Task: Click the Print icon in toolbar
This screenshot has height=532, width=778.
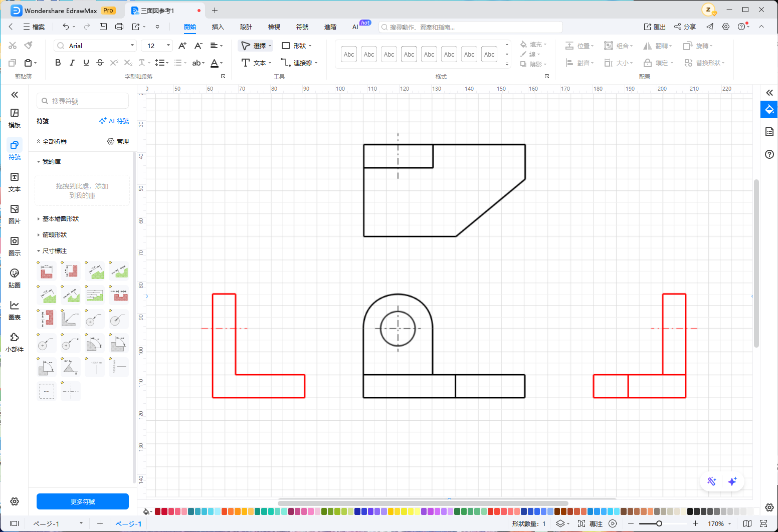Action: click(x=119, y=27)
